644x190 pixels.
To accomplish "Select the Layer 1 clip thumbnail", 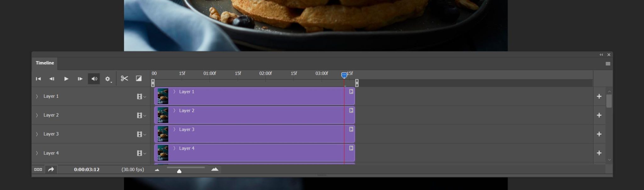I will pos(163,96).
